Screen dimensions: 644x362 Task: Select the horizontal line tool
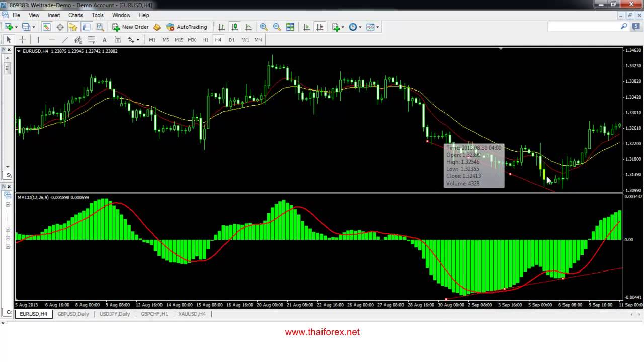(52, 40)
